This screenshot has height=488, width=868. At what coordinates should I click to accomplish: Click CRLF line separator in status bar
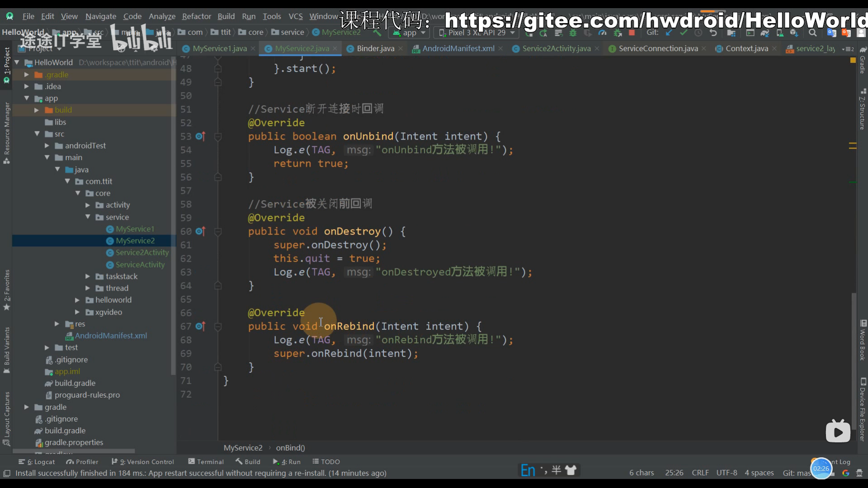click(x=700, y=473)
